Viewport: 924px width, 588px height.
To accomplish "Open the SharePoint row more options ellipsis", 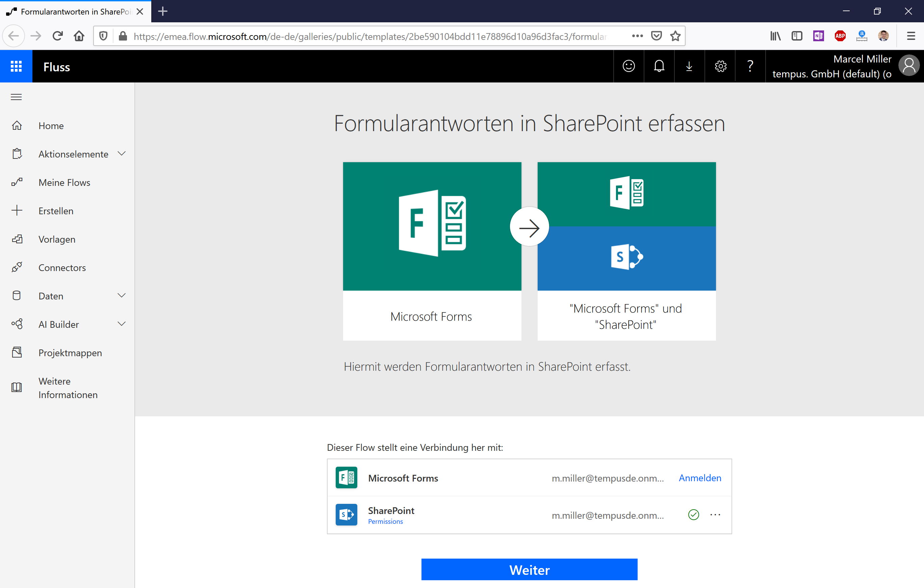I will click(715, 515).
